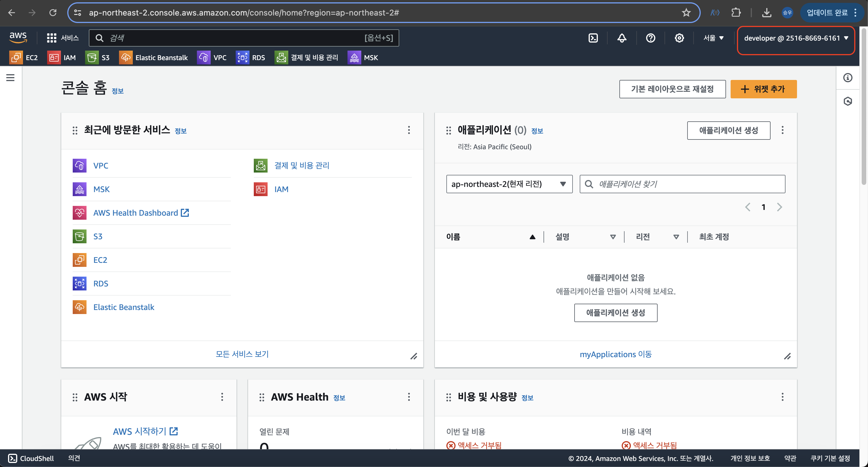
Task: Click the AWS logo home icon
Action: coord(18,37)
